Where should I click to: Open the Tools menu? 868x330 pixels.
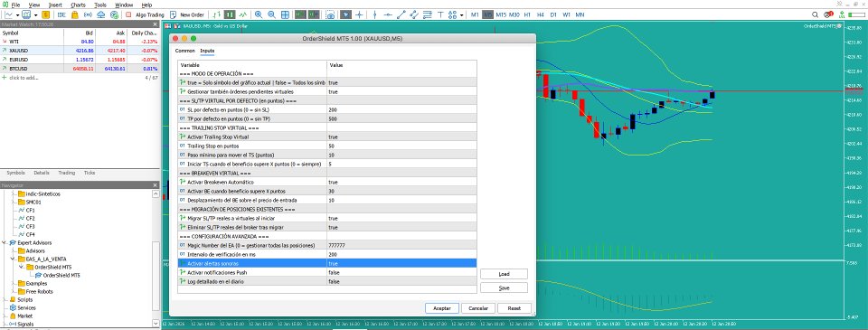100,5
